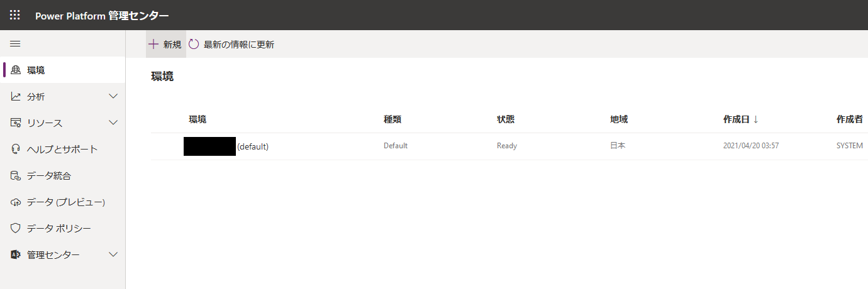Expand the リソース chevron
The height and width of the screenshot is (289, 868).
(x=113, y=123)
